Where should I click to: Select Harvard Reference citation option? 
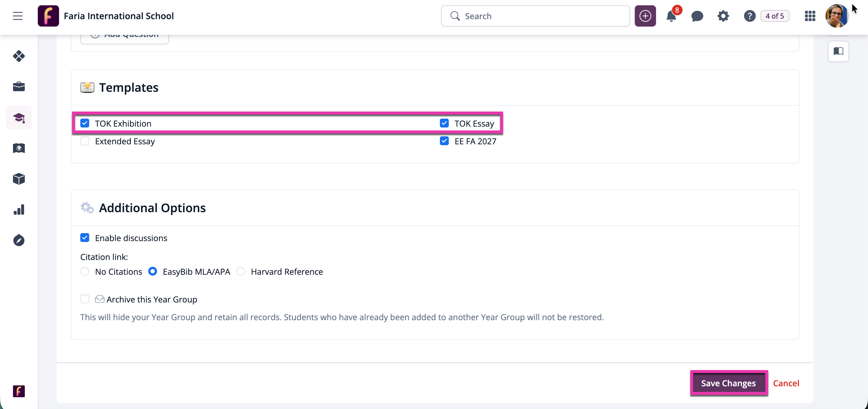(241, 271)
